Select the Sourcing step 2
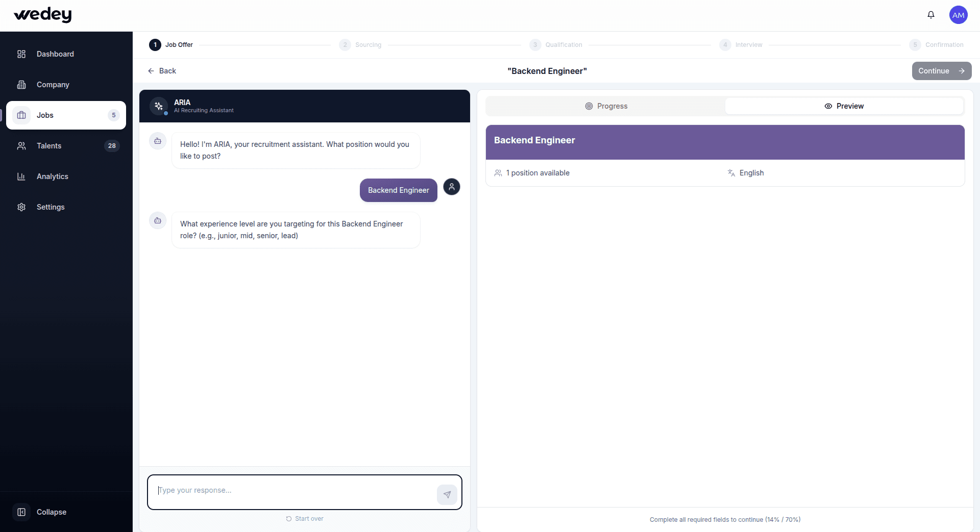The image size is (980, 532). pos(360,45)
